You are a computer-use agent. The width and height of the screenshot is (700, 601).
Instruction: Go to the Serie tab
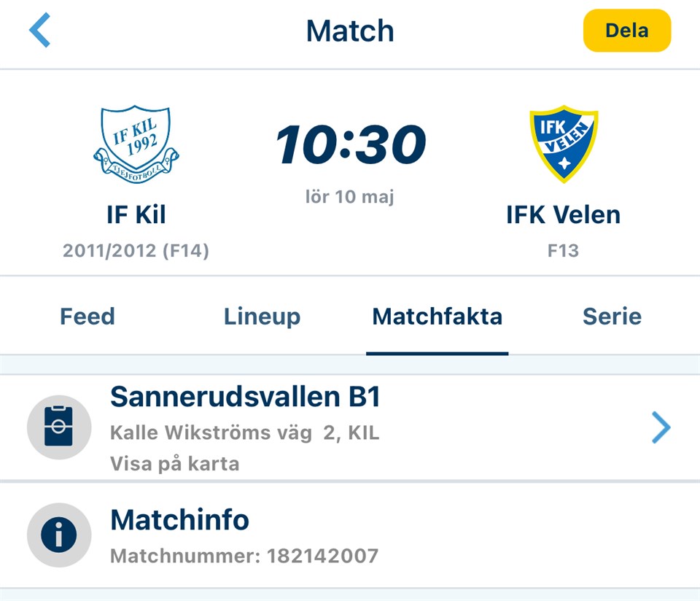coord(612,317)
